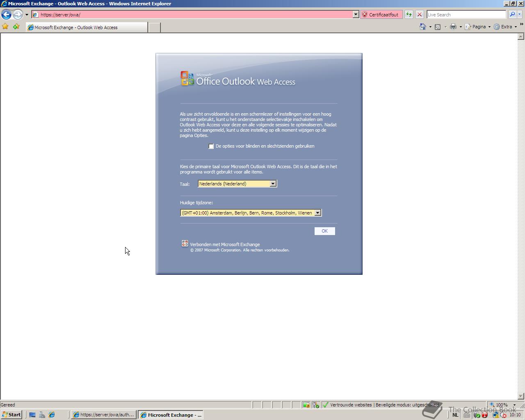Click the OK button
The image size is (525, 420).
point(325,231)
